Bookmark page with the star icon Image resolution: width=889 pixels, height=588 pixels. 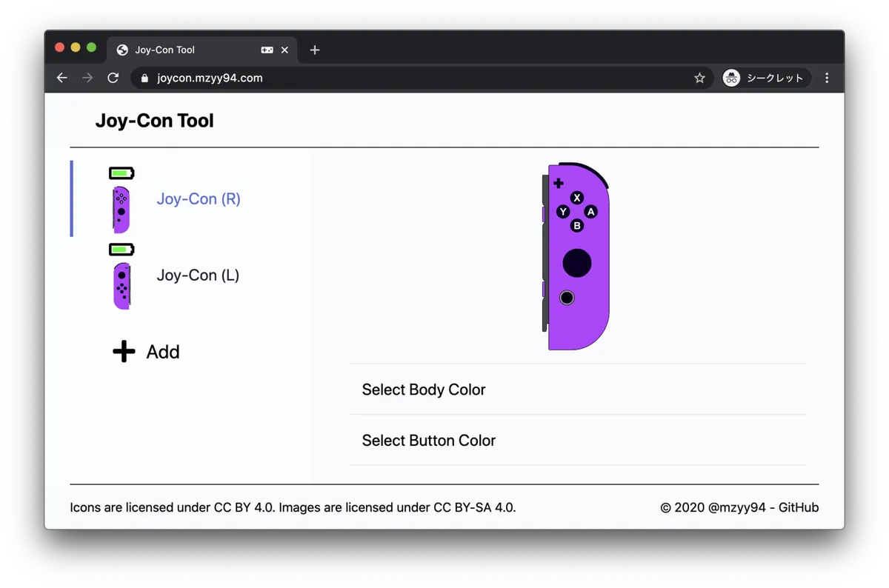point(699,78)
